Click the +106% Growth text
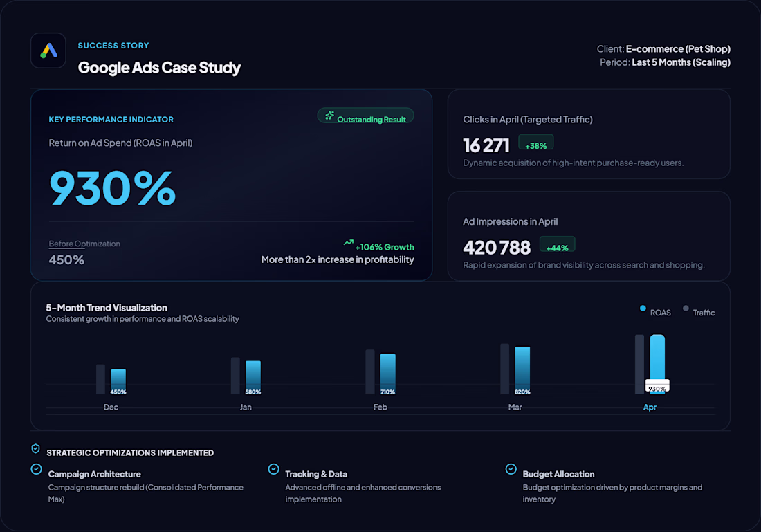This screenshot has height=532, width=761. click(385, 247)
